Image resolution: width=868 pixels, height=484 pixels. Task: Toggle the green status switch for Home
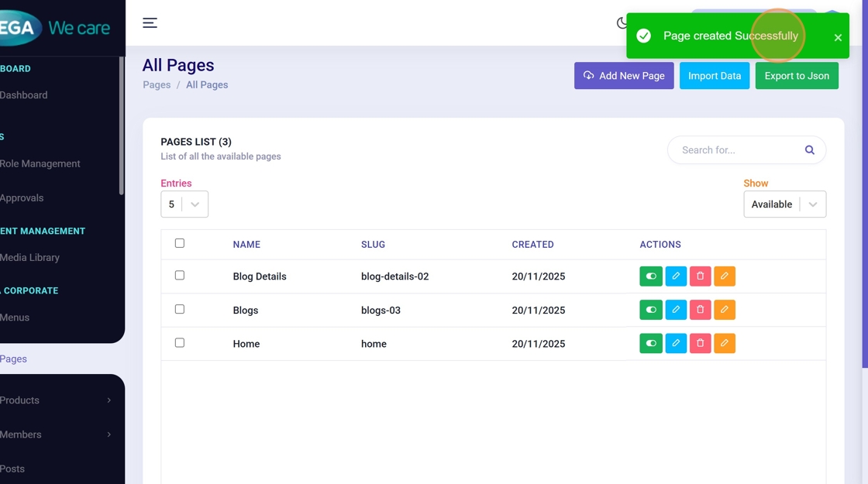coord(651,343)
